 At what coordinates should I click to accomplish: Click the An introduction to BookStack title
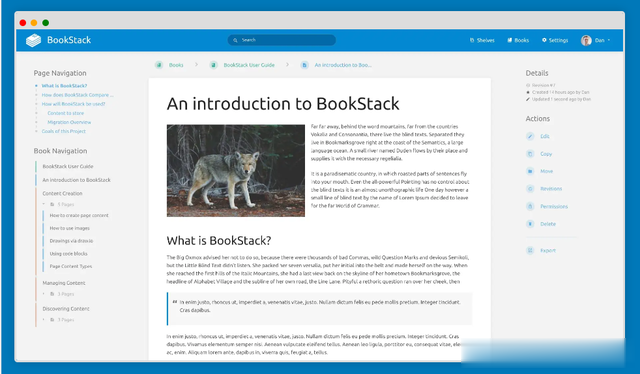pyautogui.click(x=283, y=104)
